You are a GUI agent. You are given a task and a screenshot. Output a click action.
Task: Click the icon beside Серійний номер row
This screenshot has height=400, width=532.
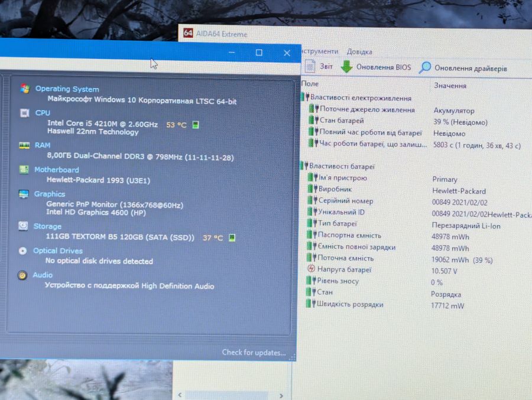tap(312, 200)
